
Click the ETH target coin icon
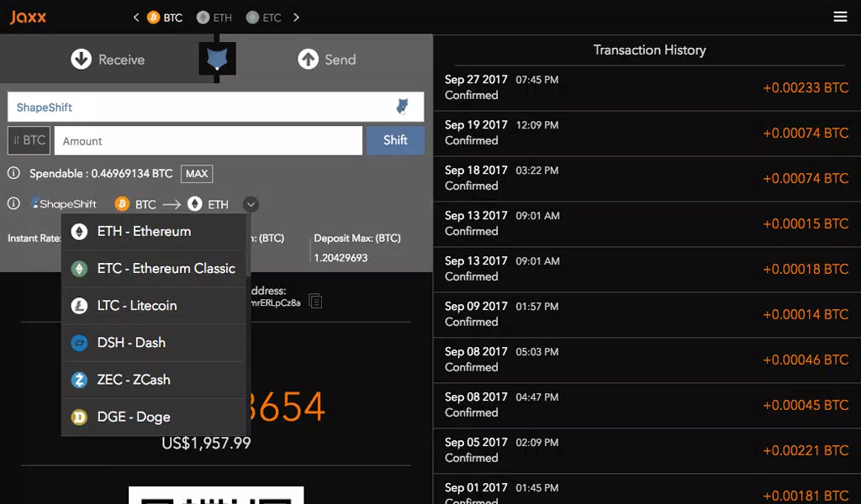[195, 204]
